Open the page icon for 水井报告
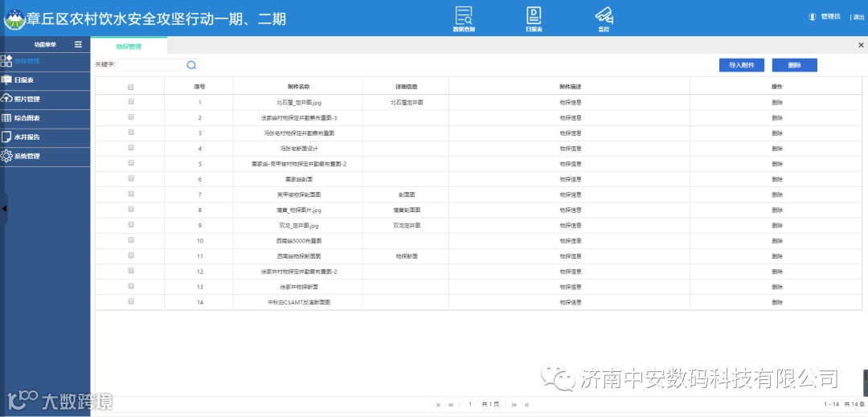 [x=6, y=137]
